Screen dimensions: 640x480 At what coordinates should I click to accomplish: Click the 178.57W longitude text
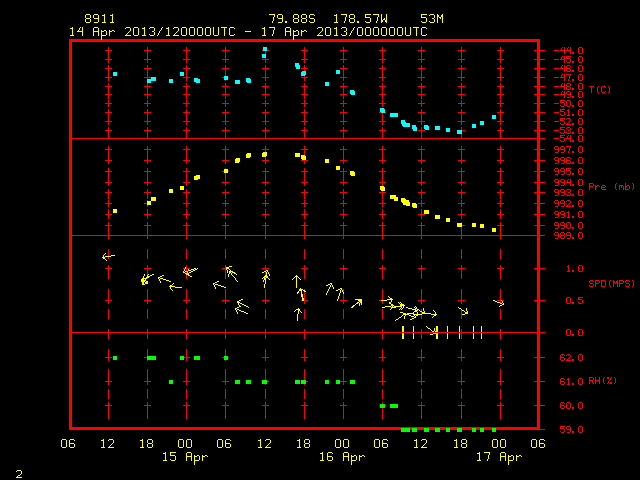[360, 19]
